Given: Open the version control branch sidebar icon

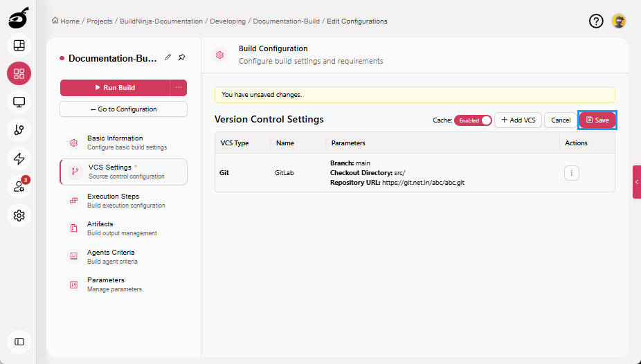Looking at the screenshot, I should tap(19, 130).
